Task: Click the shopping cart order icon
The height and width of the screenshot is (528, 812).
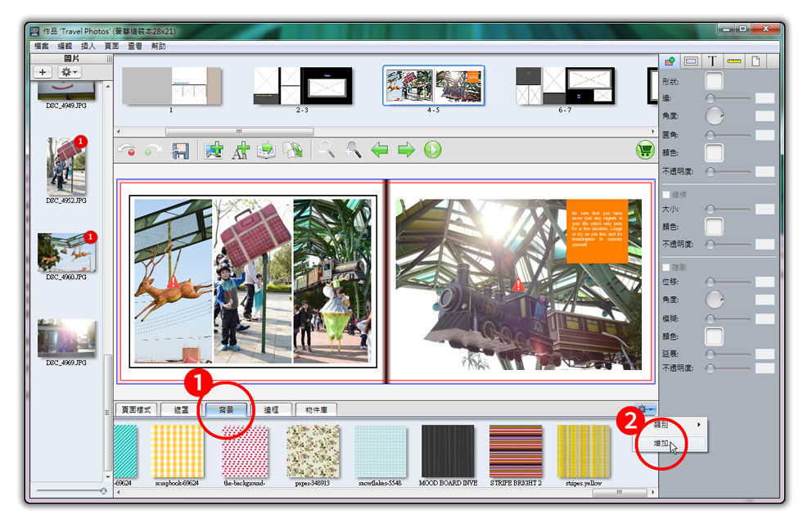Action: pos(644,151)
